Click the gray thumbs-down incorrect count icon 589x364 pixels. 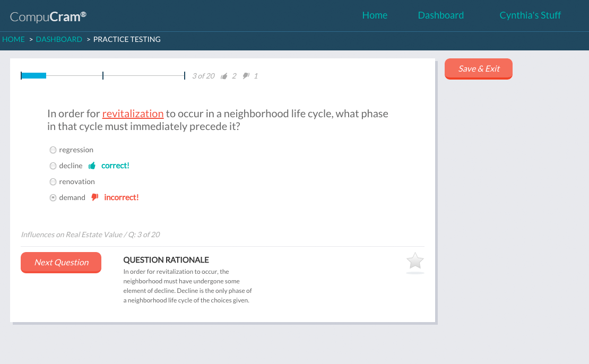point(246,76)
